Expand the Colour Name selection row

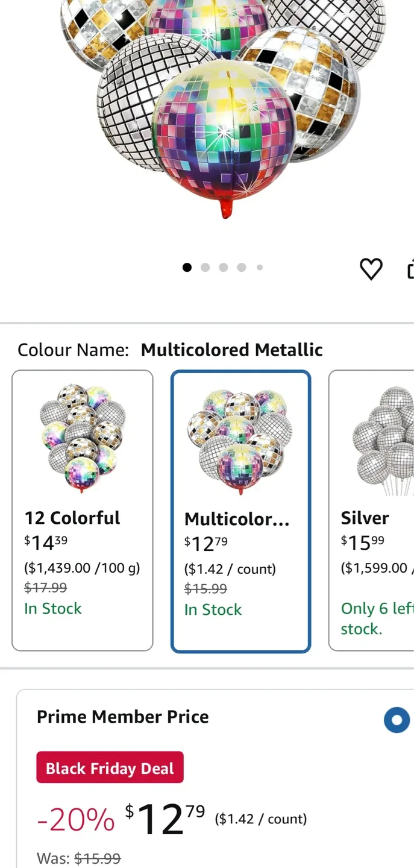[x=171, y=350]
